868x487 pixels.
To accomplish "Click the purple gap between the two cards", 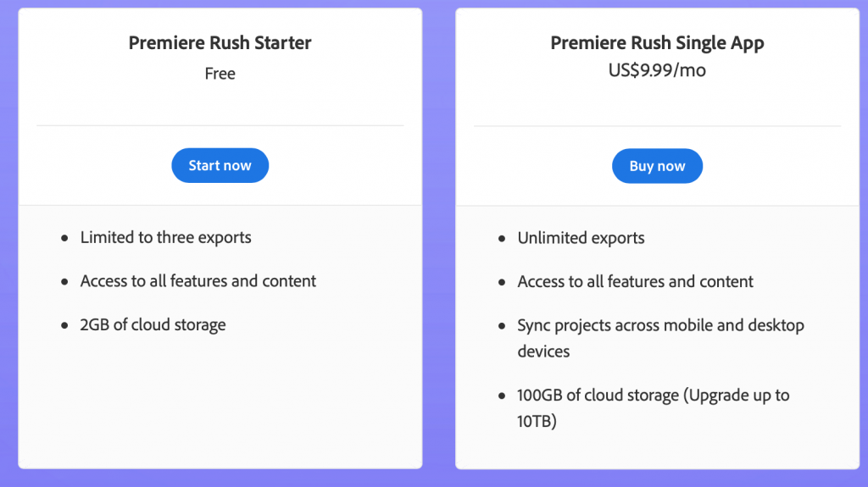I will coord(439,238).
